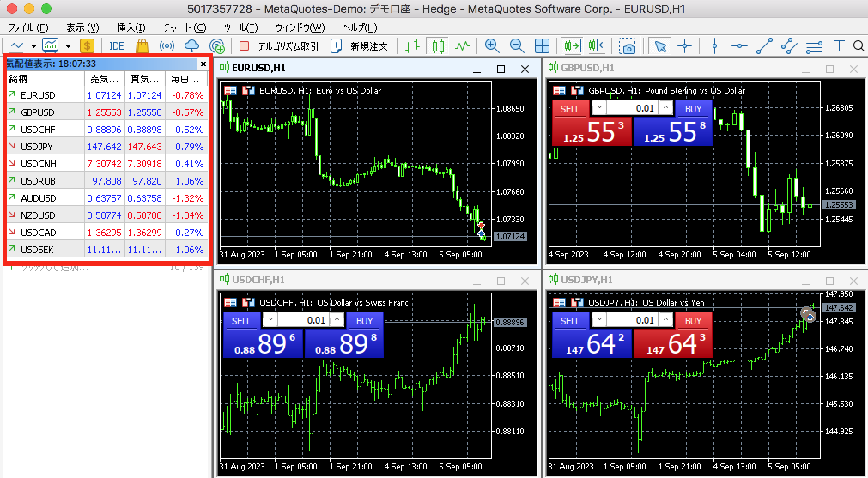The width and height of the screenshot is (868, 478).
Task: Decrease lot volume on GBPUSD chart
Action: [599, 108]
